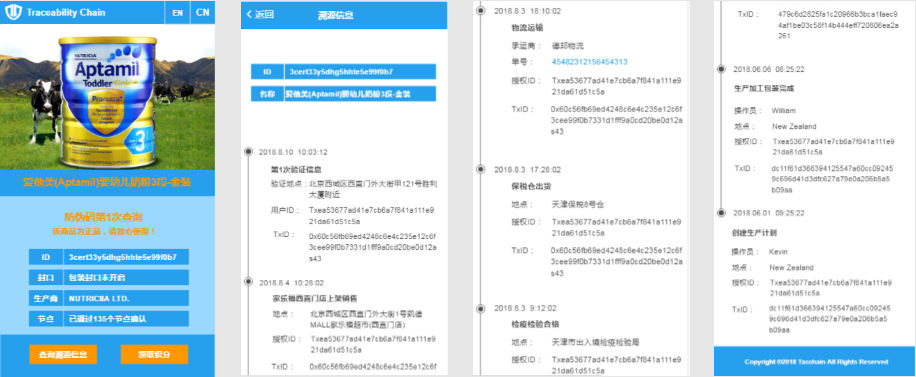Viewport: 916px width, 377px height.
Task: Click the 防伪码第1次查询 heading
Action: coord(103,217)
